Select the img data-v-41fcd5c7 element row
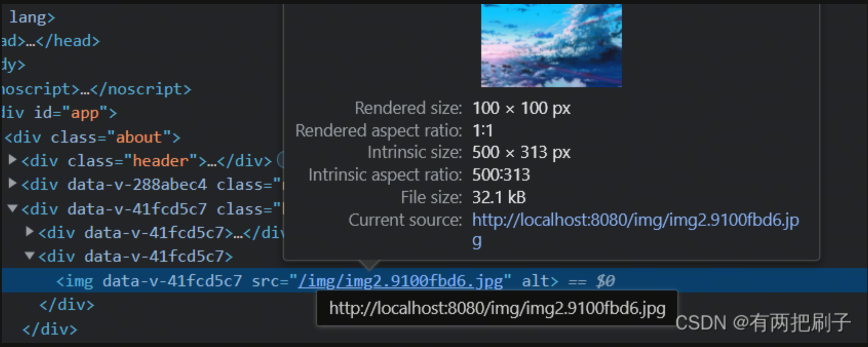Image resolution: width=868 pixels, height=347 pixels. point(434,280)
